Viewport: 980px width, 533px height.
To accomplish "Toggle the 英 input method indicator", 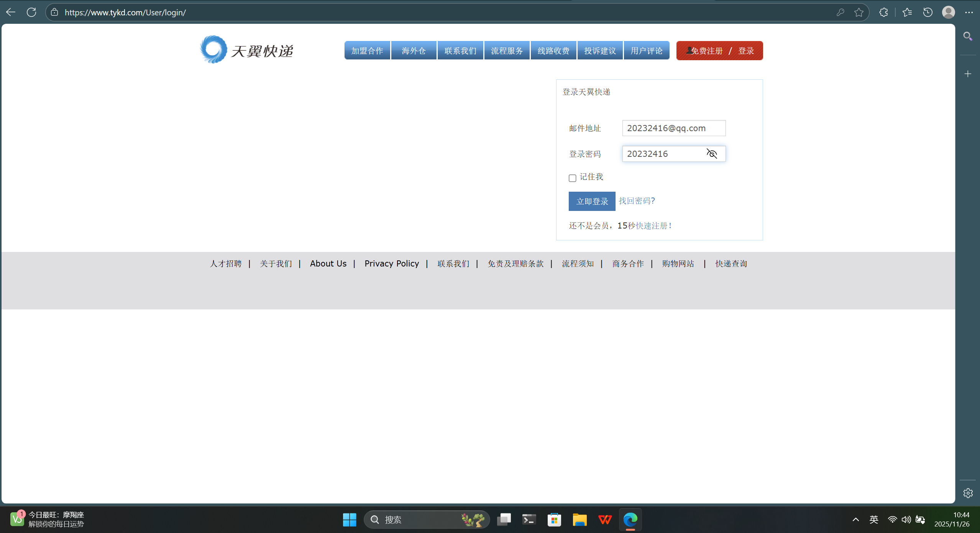I will (x=873, y=520).
